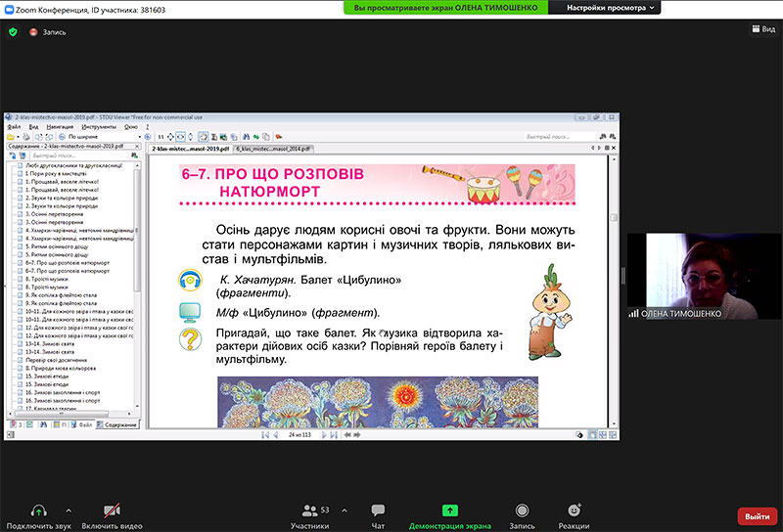Open the tab list icon in document tab bar
The image size is (783, 532).
coord(607,148)
